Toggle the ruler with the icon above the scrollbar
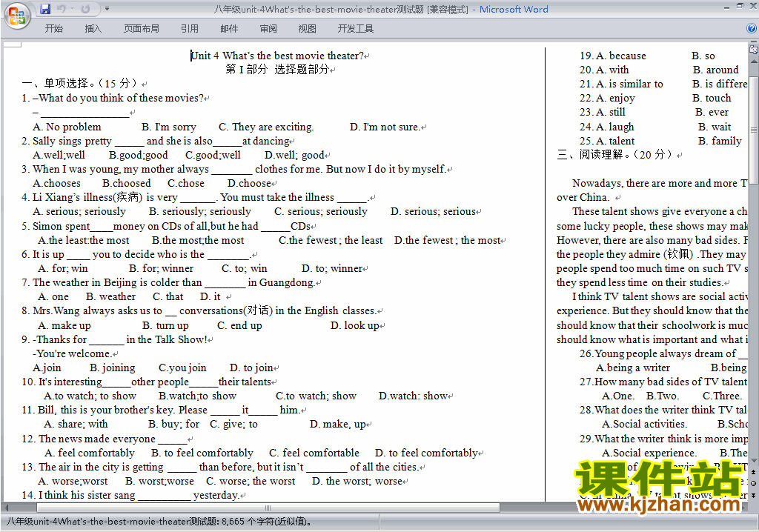 coord(754,50)
